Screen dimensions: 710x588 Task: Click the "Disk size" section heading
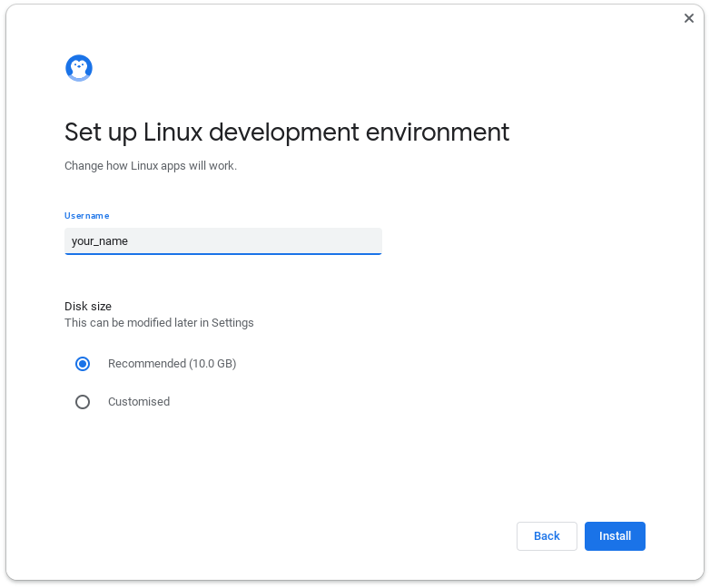tap(88, 307)
